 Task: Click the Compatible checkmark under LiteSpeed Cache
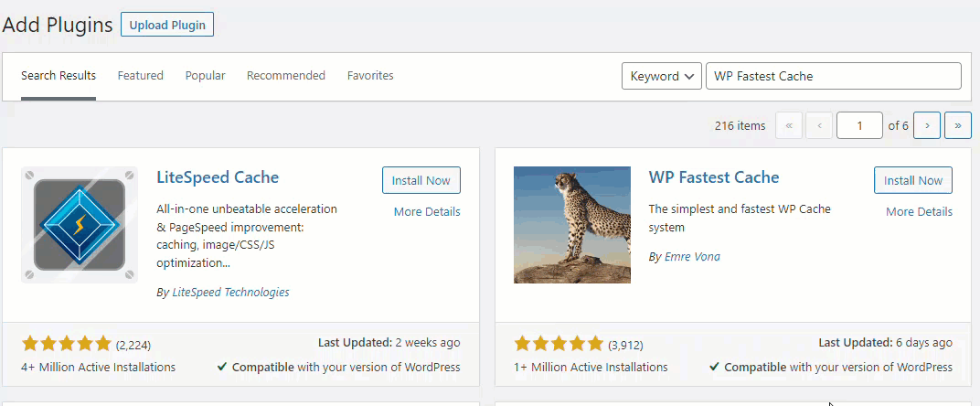click(221, 368)
